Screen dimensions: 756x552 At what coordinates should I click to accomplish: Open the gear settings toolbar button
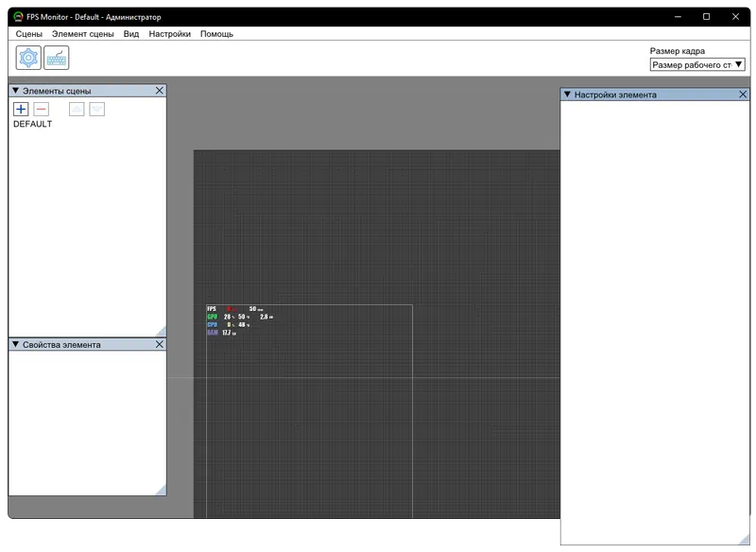28,58
